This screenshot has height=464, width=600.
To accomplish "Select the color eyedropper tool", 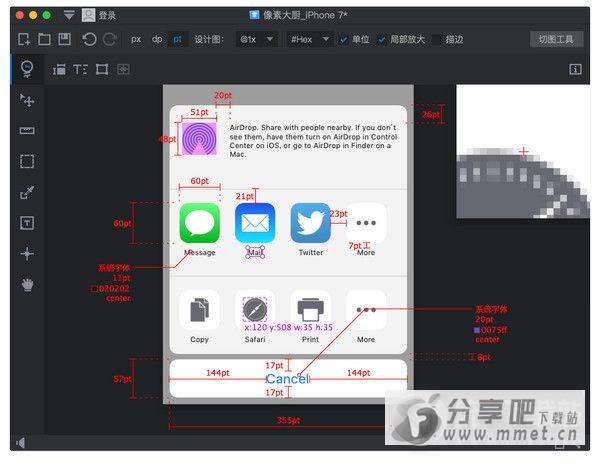I will pos(27,192).
